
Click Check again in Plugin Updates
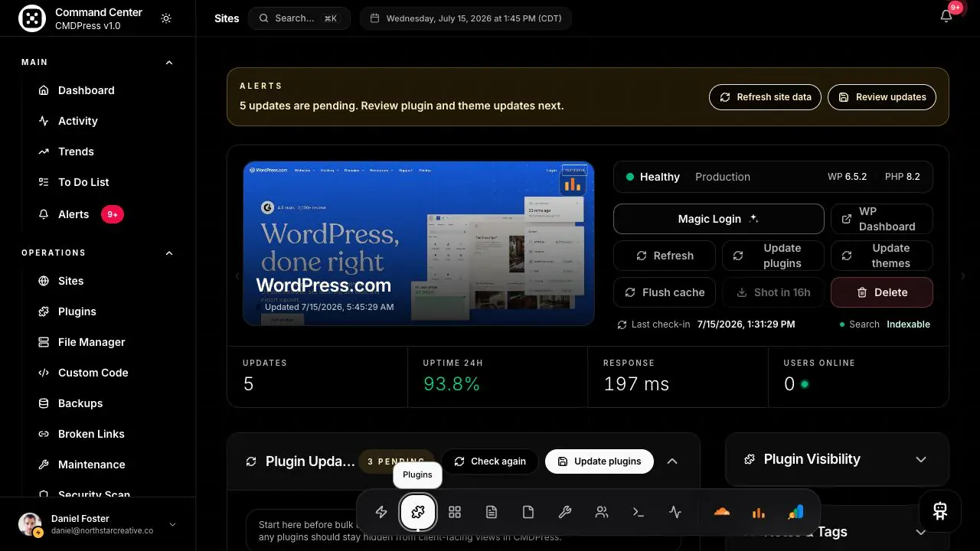click(490, 461)
